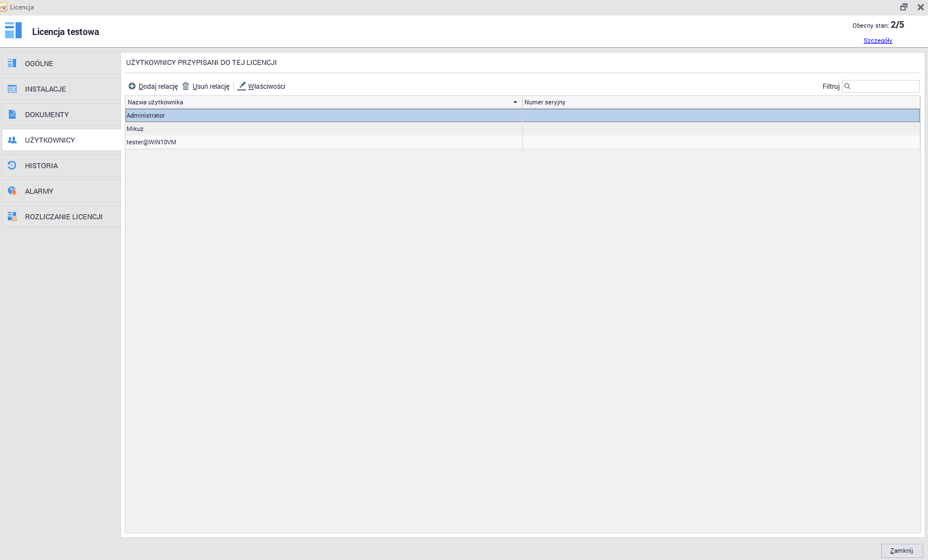
Task: Click the Instalacje sidebar icon
Action: [12, 89]
